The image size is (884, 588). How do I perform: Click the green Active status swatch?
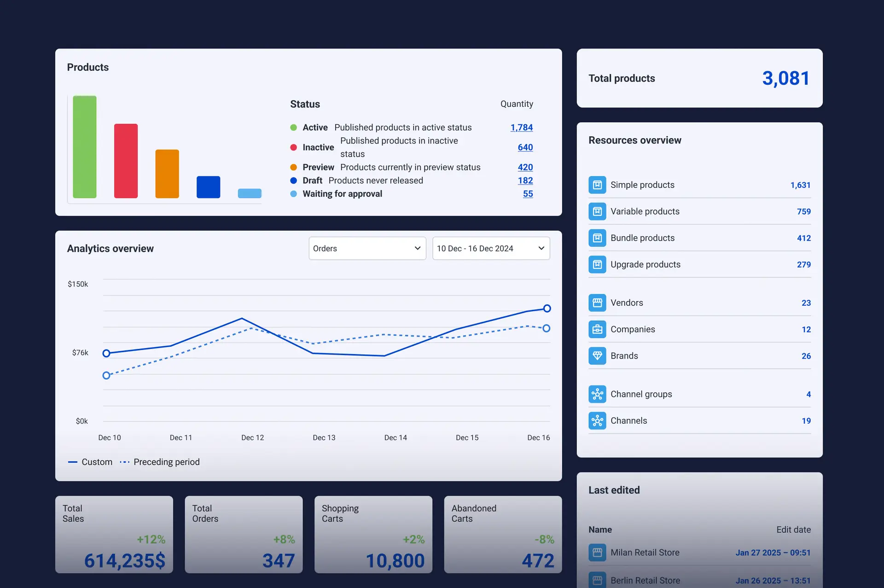click(x=294, y=128)
